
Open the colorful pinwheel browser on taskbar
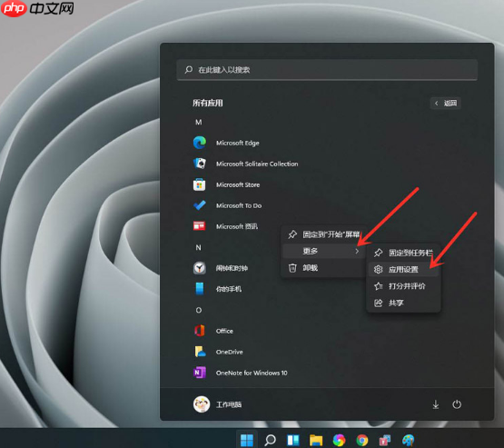[x=339, y=440]
